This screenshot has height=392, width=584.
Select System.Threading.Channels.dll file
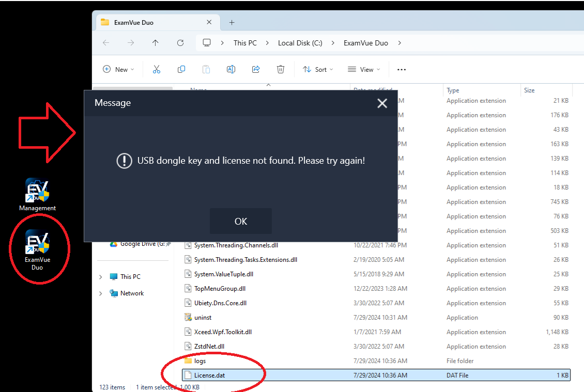(x=376, y=245)
